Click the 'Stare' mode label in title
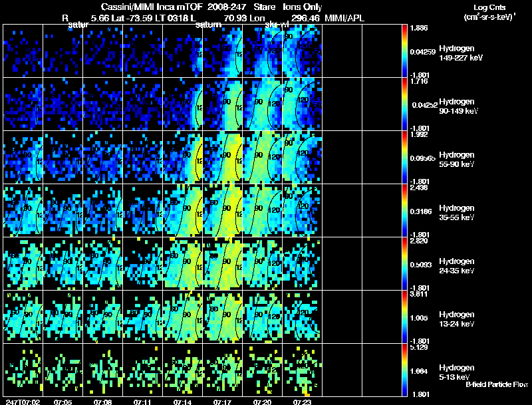Image resolution: width=532 pixels, height=405 pixels. click(x=264, y=7)
